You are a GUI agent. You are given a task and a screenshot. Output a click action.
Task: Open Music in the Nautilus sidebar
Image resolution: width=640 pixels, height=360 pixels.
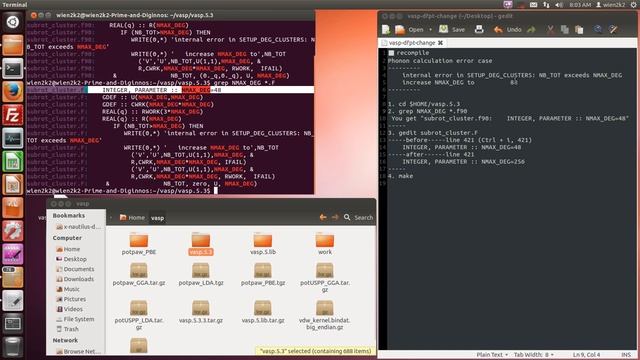tap(67, 289)
